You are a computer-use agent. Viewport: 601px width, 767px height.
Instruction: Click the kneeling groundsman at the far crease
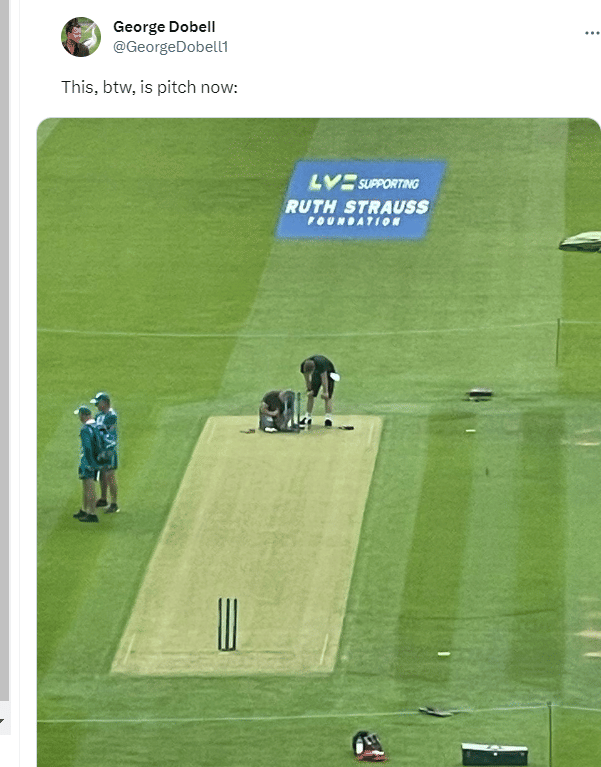click(x=277, y=411)
